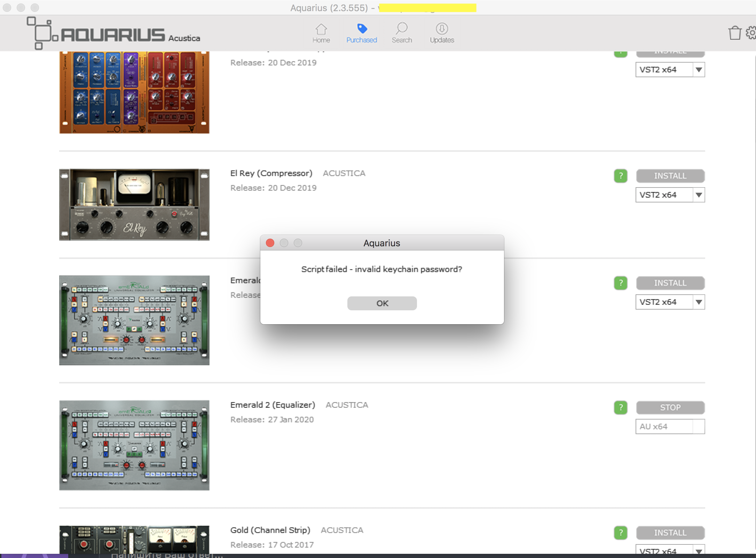Click green help icon for Gold
This screenshot has width=756, height=558.
click(621, 533)
